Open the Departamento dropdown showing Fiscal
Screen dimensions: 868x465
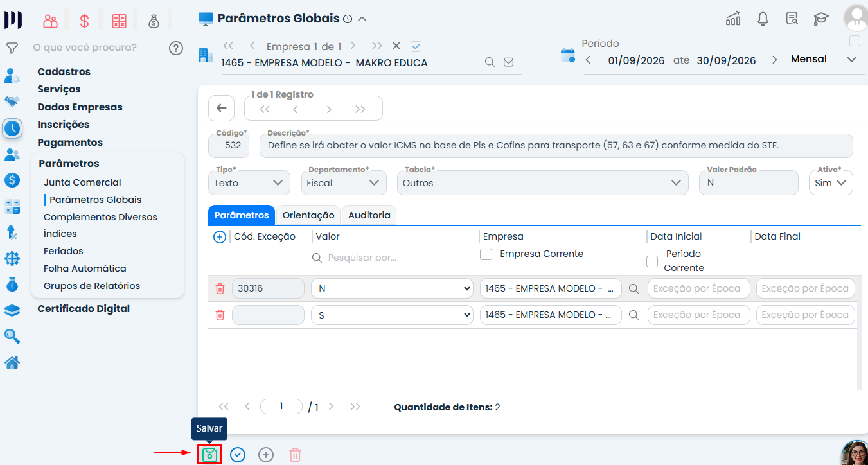pyautogui.click(x=344, y=183)
